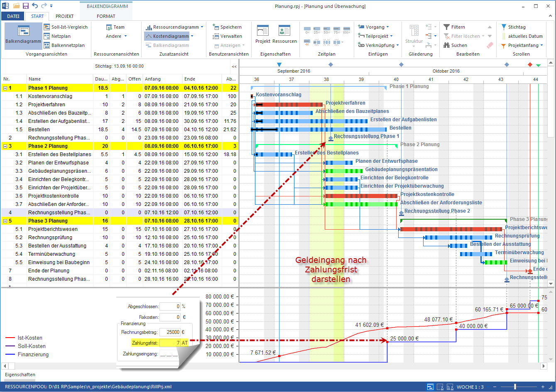The image size is (556, 392).
Task: Open Vorgang insert dropdown
Action: [373, 27]
